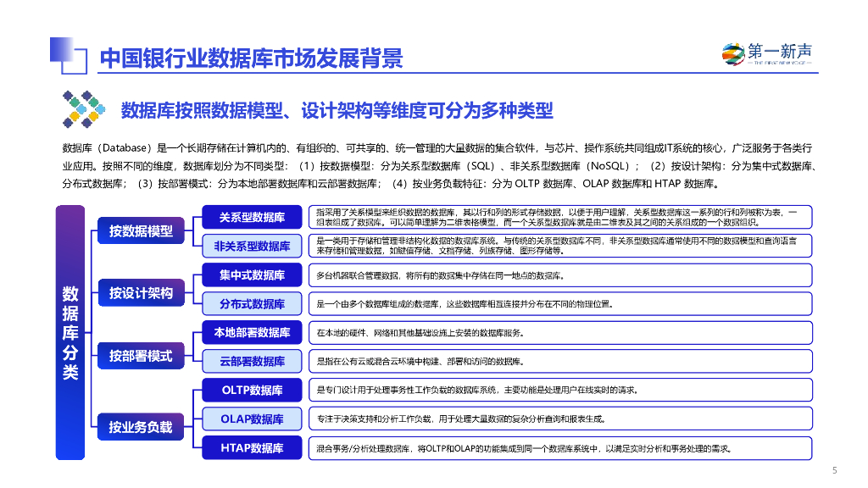
Task: Select the 分布式数据库 label
Action: coord(252,304)
